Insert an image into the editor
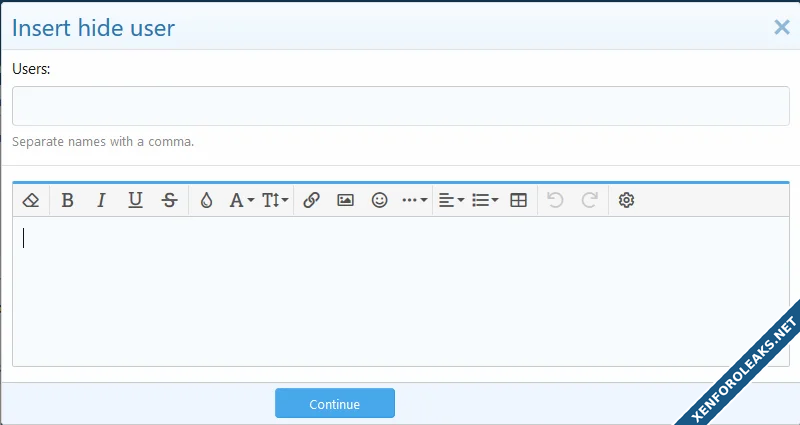The image size is (800, 425). tap(345, 200)
